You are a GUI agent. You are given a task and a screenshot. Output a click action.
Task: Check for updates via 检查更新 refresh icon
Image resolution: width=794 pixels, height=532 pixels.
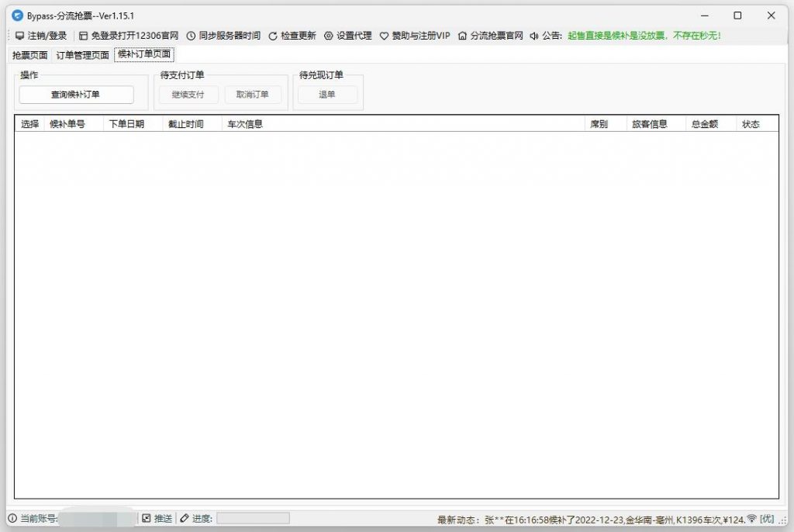[x=272, y=36]
